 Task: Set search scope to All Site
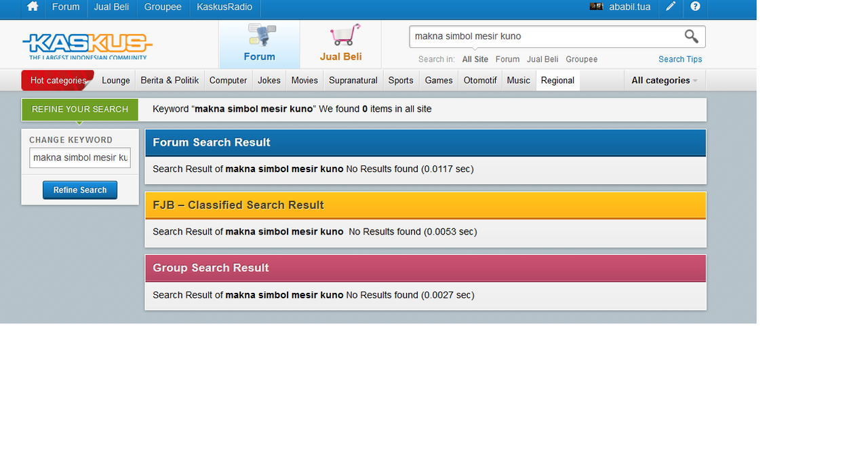click(x=475, y=60)
